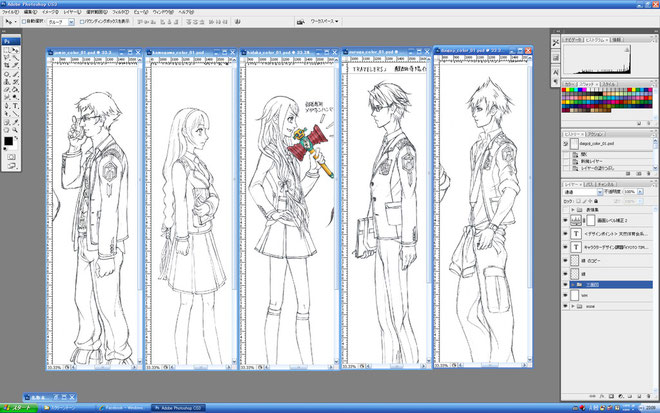Click the スタート button on the taskbar
The width and height of the screenshot is (660, 413).
pos(19,408)
